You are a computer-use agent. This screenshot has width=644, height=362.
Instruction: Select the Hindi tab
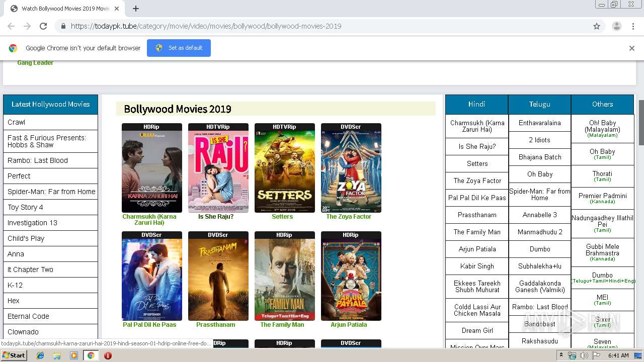pyautogui.click(x=476, y=104)
